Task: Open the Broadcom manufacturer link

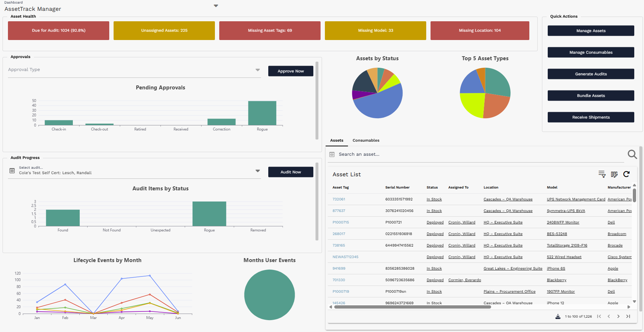Action: pyautogui.click(x=617, y=234)
